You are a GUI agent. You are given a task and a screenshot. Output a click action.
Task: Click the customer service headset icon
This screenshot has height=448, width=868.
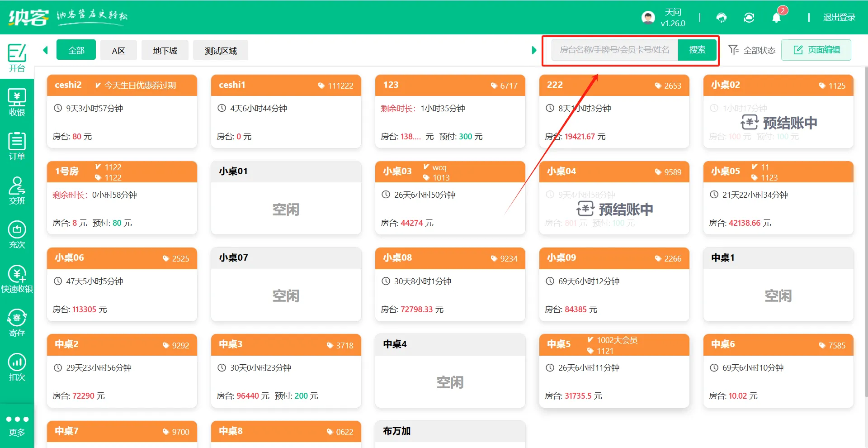[x=722, y=18]
